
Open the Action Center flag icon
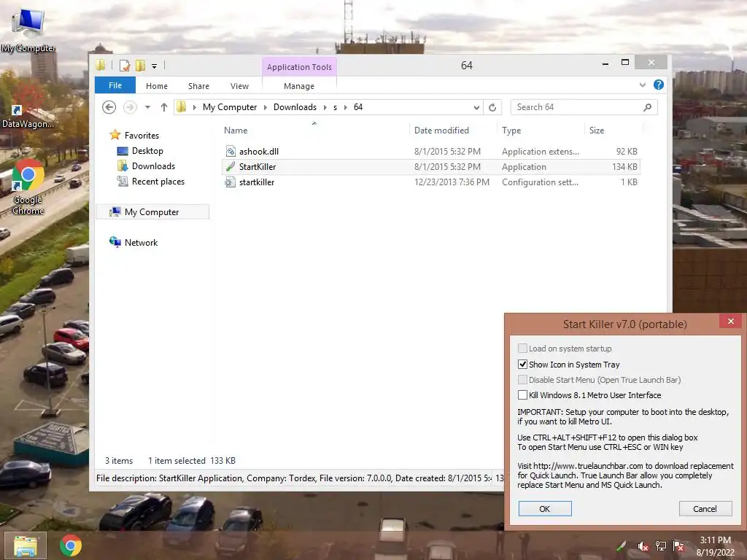[678, 546]
